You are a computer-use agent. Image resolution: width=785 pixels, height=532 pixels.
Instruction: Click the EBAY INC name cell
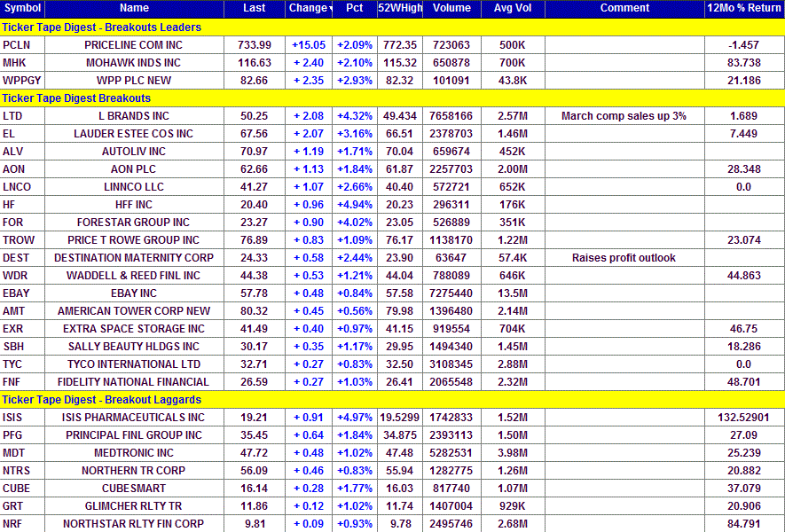tap(134, 293)
